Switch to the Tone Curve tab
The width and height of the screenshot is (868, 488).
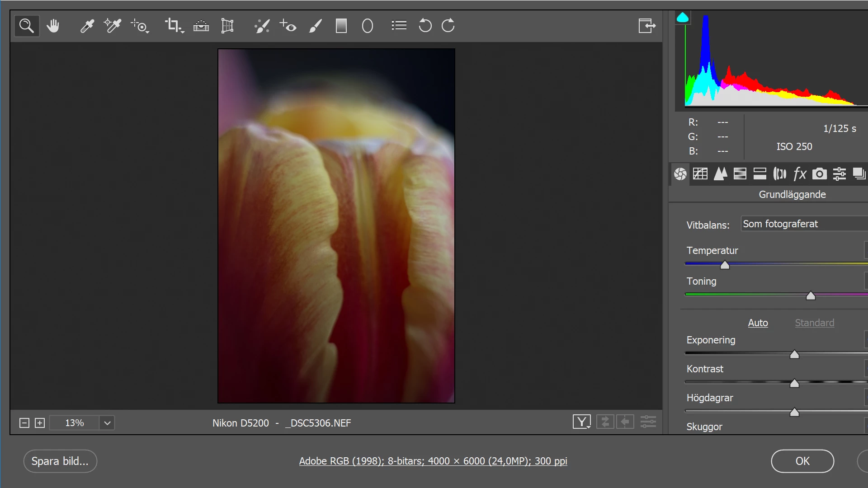click(700, 174)
